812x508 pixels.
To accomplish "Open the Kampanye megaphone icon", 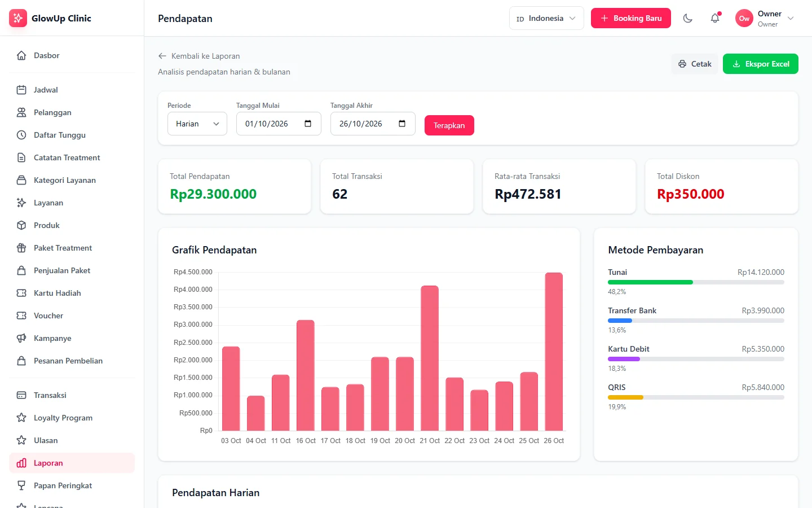I will pyautogui.click(x=21, y=338).
